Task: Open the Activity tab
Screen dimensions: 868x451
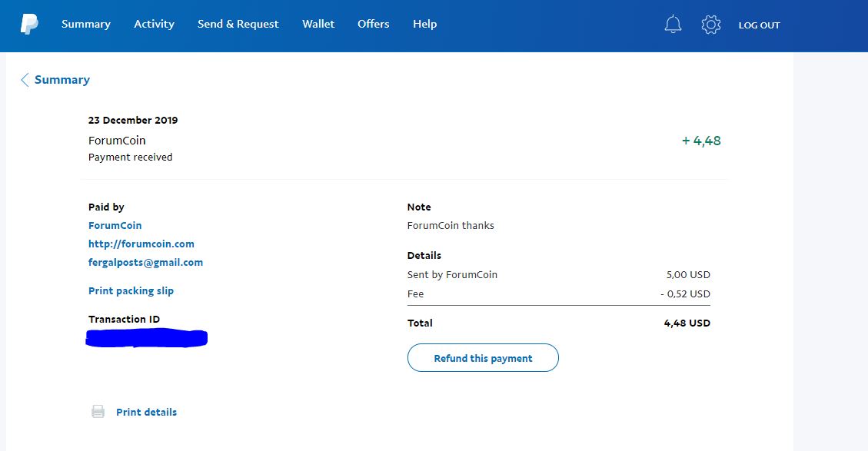Action: [154, 24]
